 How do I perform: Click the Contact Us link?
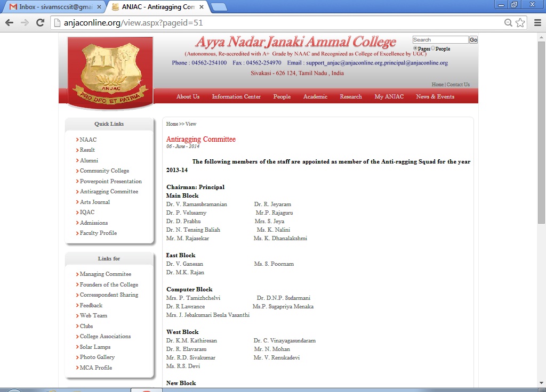pyautogui.click(x=458, y=85)
